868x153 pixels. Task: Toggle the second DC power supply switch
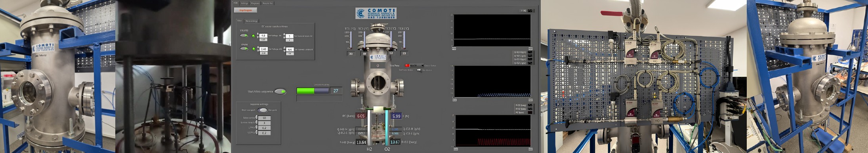(x=244, y=49)
